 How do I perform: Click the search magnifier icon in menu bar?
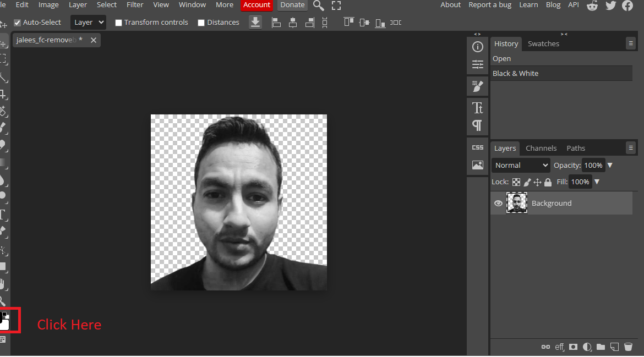tap(318, 6)
